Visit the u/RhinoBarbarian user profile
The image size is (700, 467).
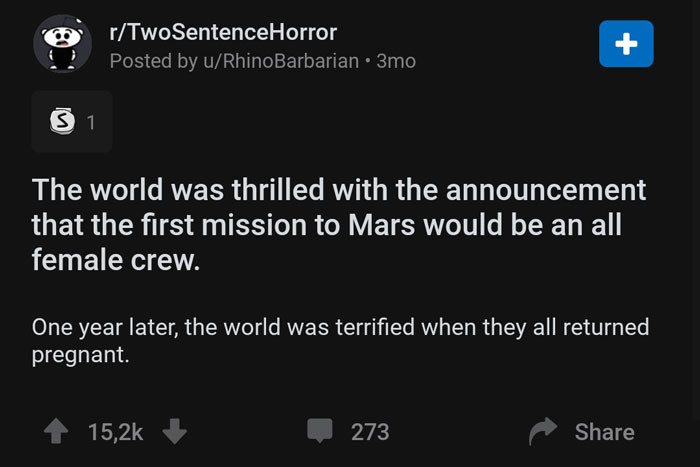[x=281, y=61]
